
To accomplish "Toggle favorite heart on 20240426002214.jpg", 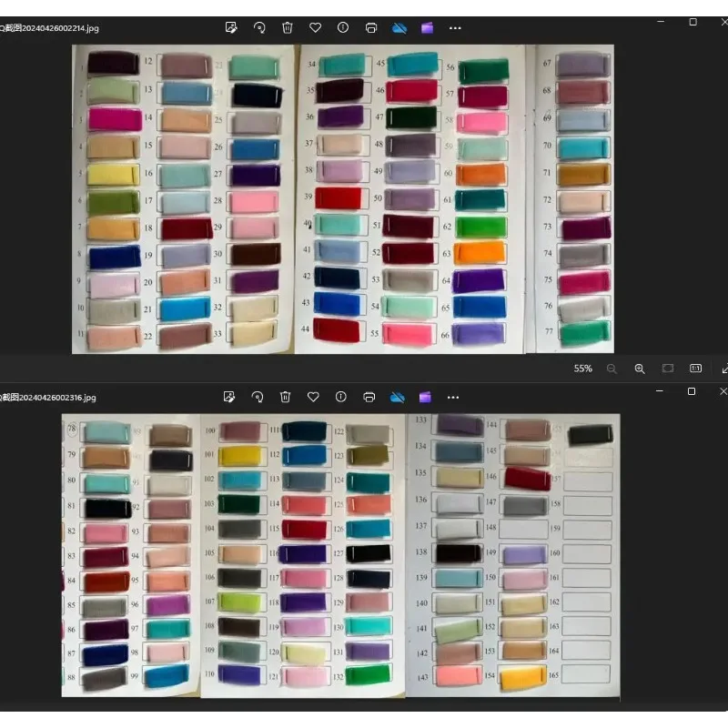I will 315,28.
